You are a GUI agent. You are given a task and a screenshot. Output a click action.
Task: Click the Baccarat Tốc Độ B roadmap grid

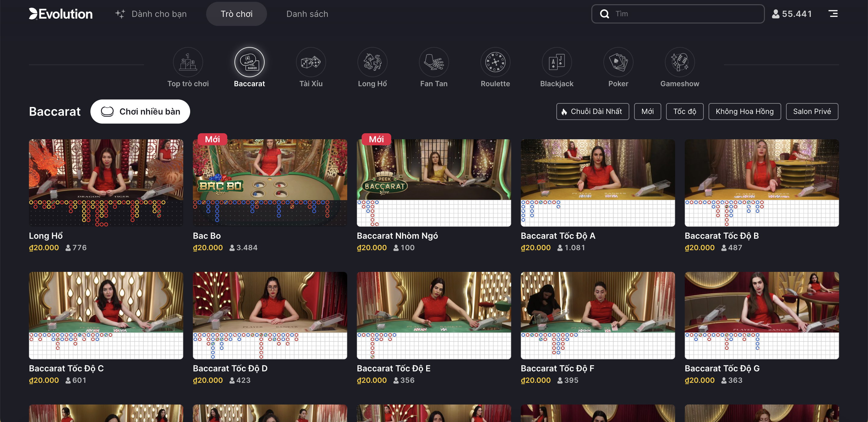tap(762, 213)
